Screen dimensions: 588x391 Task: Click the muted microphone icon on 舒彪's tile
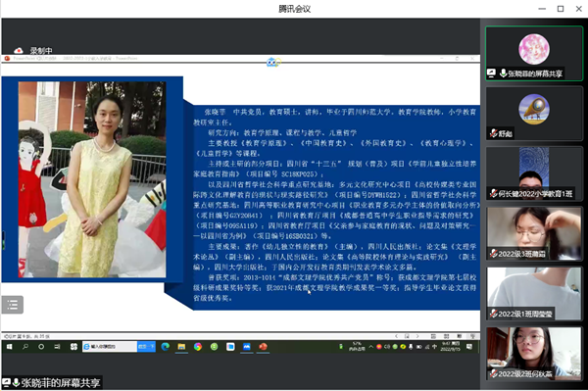494,133
